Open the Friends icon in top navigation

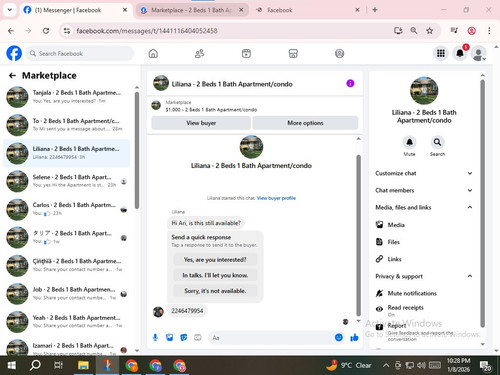click(199, 53)
